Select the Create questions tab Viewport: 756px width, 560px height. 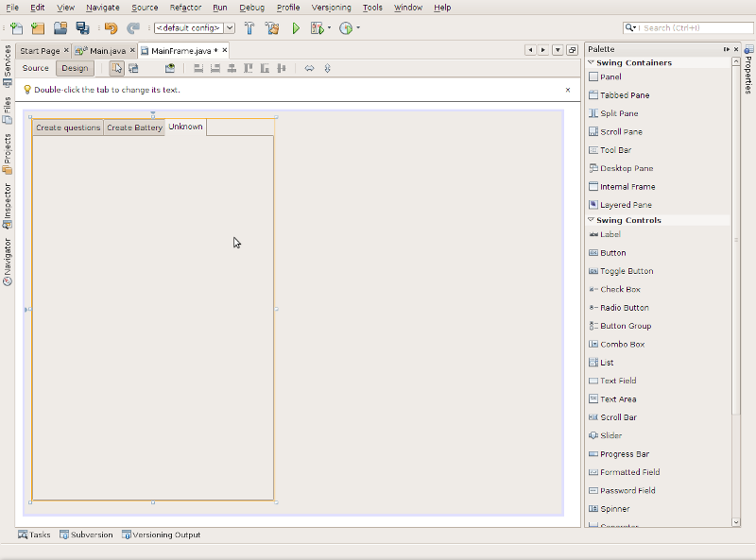tap(68, 127)
